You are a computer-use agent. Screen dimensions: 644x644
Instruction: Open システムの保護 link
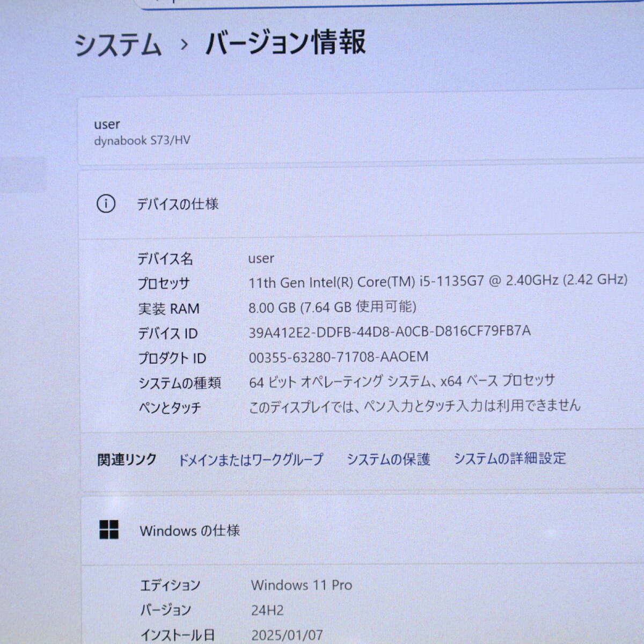click(x=389, y=459)
